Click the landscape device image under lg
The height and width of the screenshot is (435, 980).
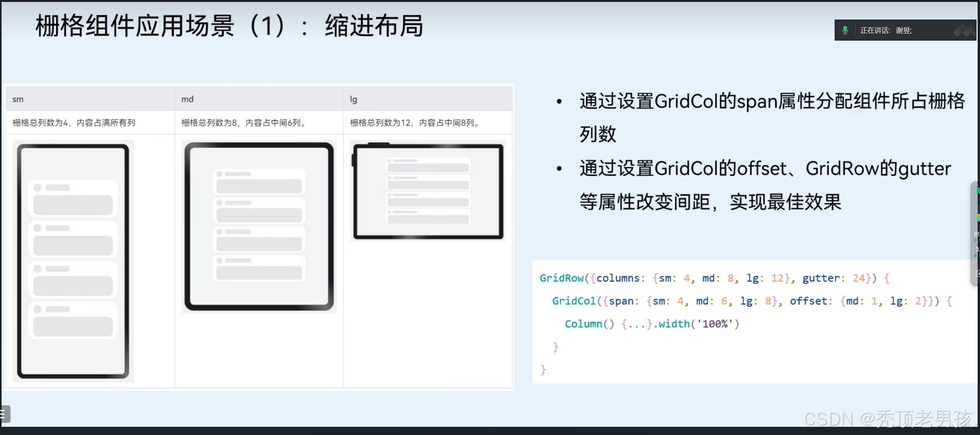pos(428,191)
